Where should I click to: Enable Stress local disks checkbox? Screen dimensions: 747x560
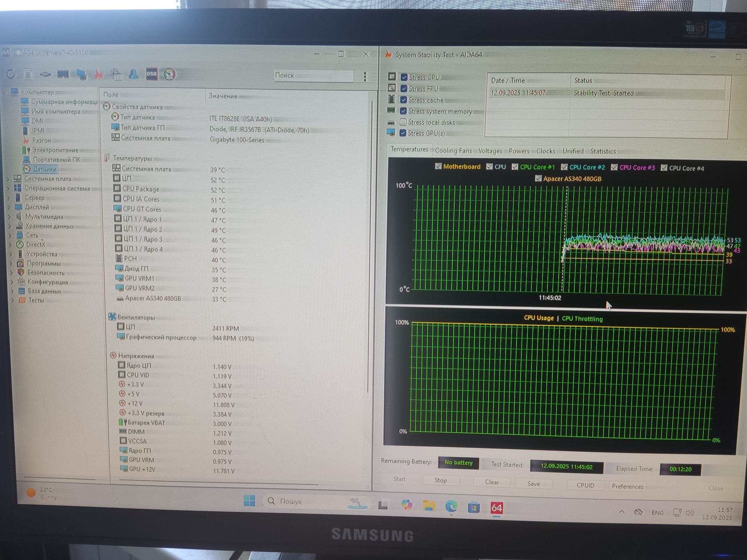click(403, 122)
